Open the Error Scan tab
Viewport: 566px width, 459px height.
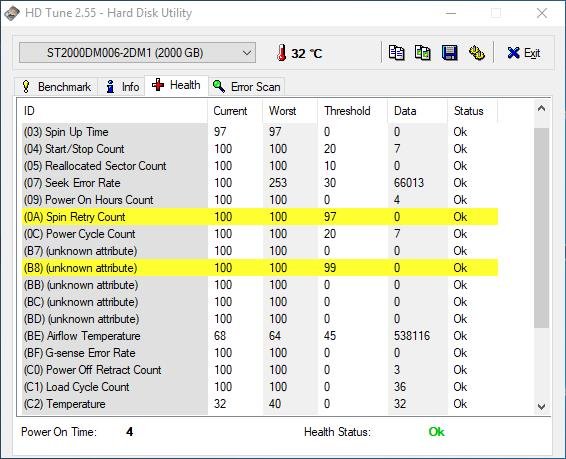(247, 87)
